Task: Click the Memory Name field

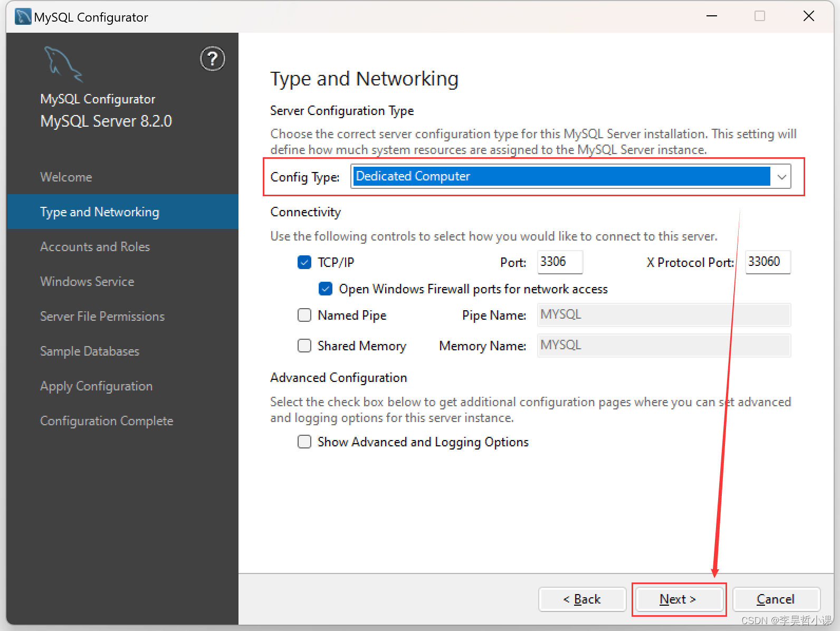Action: (664, 346)
